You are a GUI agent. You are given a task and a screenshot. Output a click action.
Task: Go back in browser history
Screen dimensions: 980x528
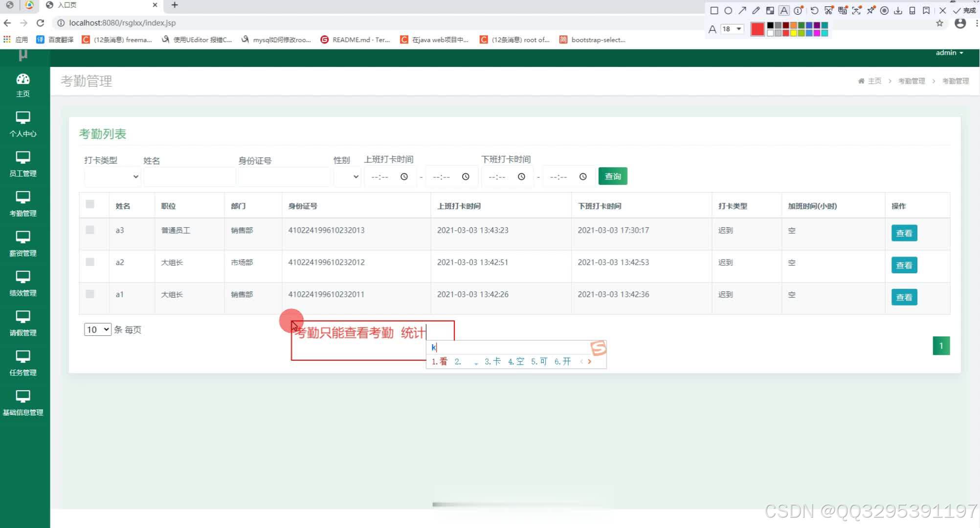click(x=7, y=22)
